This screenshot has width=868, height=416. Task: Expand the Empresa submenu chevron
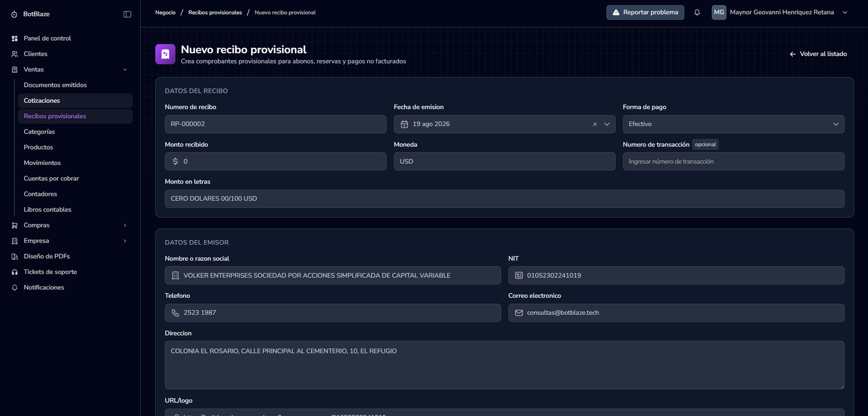[x=125, y=241]
